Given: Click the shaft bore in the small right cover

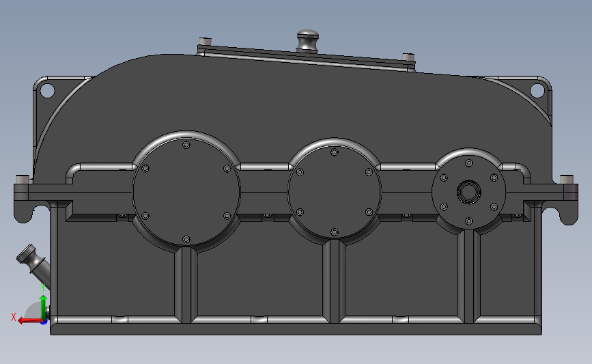Looking at the screenshot, I should [469, 192].
